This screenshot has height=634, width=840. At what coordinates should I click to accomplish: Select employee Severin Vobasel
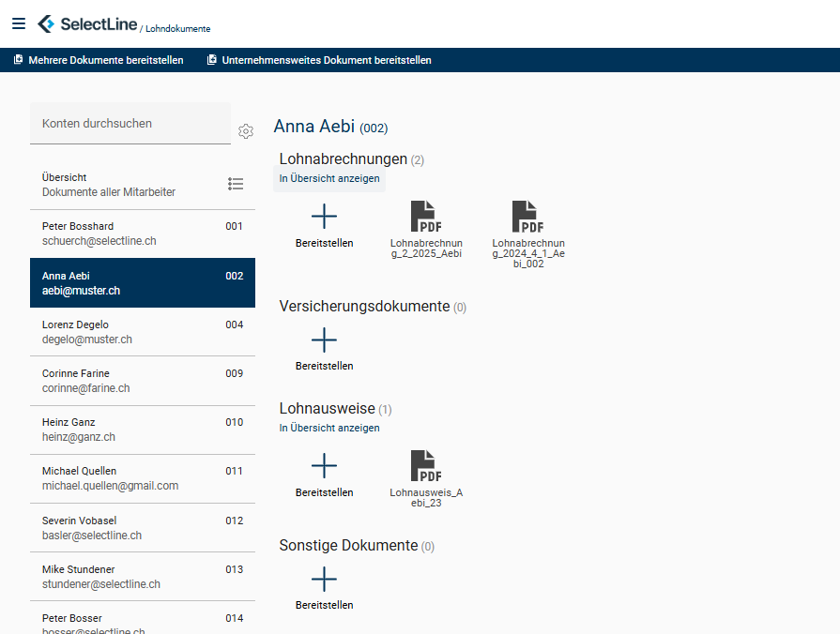point(143,527)
